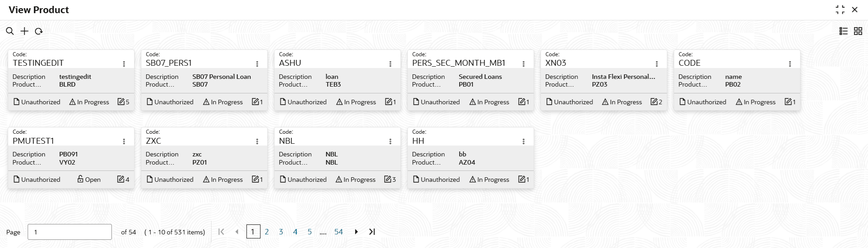Expand options menu on PMUTEST1 card
This screenshot has height=248, width=868.
click(x=124, y=141)
